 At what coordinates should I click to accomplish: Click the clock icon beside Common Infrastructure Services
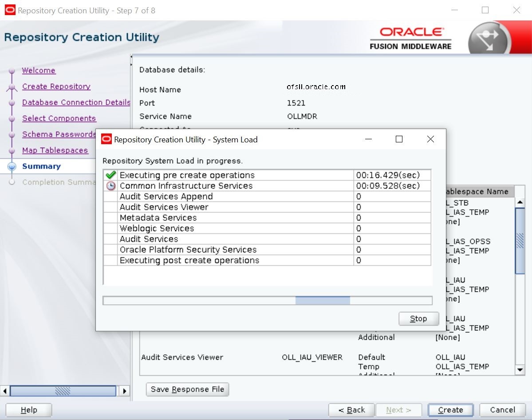(x=110, y=186)
